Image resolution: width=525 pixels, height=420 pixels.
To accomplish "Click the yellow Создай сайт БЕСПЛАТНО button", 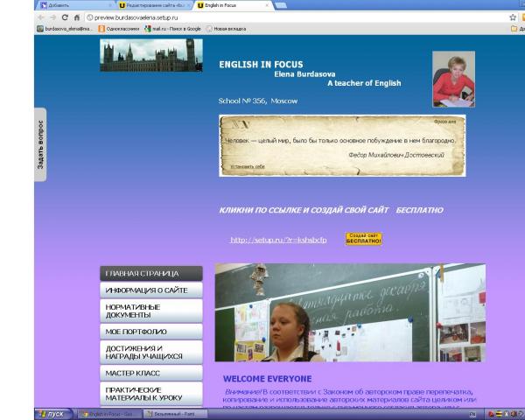I will click(364, 239).
